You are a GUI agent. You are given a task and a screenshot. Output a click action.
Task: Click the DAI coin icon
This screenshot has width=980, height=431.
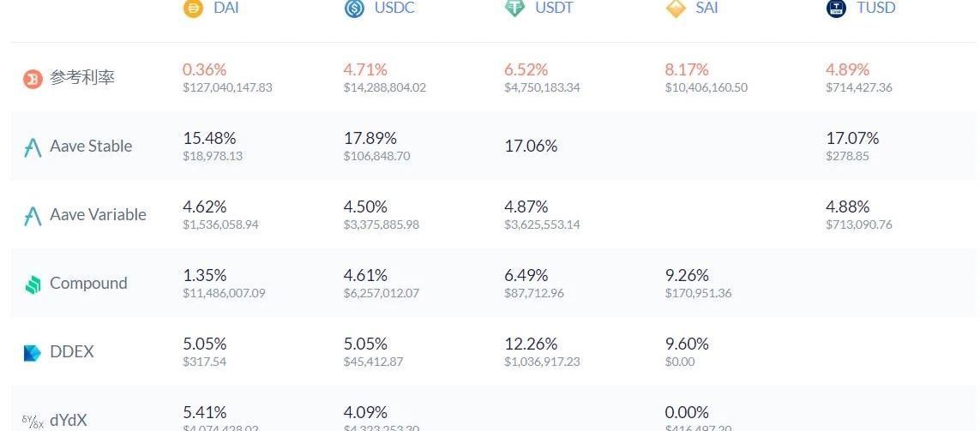coord(193,9)
